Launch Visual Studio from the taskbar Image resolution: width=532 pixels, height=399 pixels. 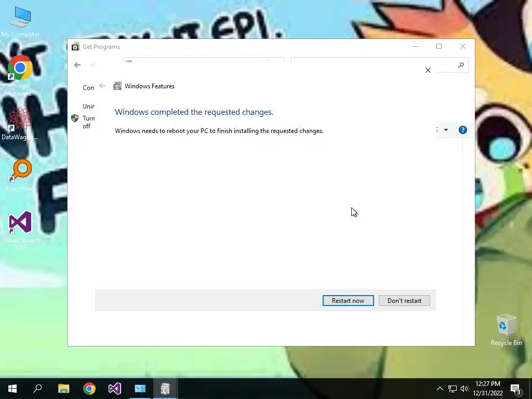point(115,389)
